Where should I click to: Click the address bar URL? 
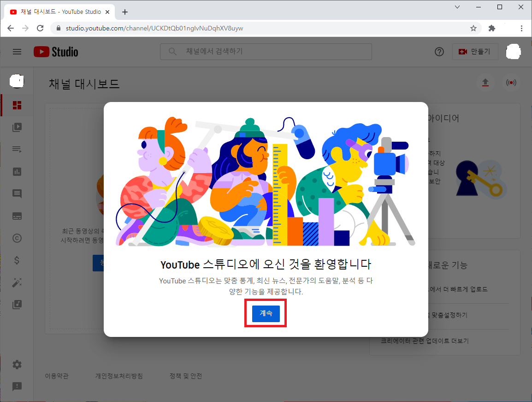click(x=154, y=28)
